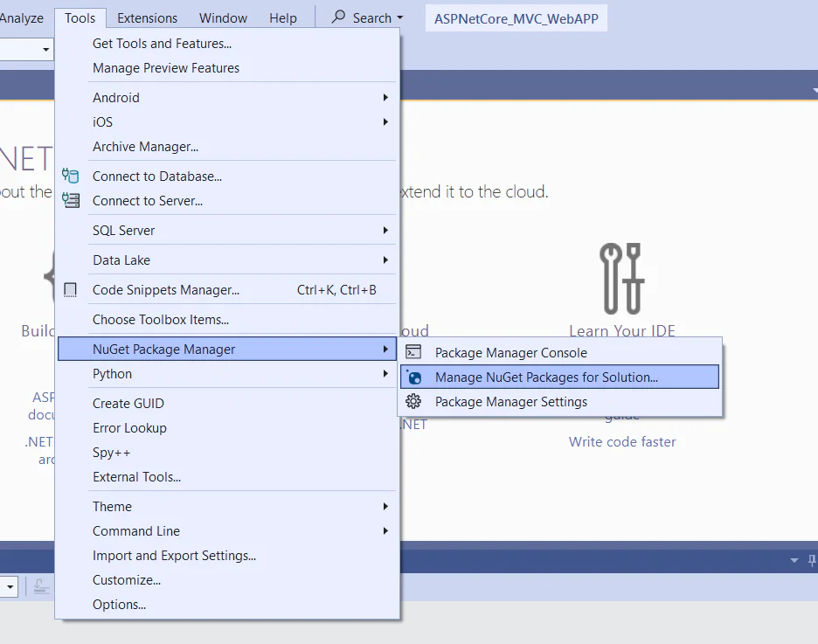Viewport: 818px width, 644px height.
Task: Select Manage NuGet Packages for Solution
Action: [x=560, y=377]
